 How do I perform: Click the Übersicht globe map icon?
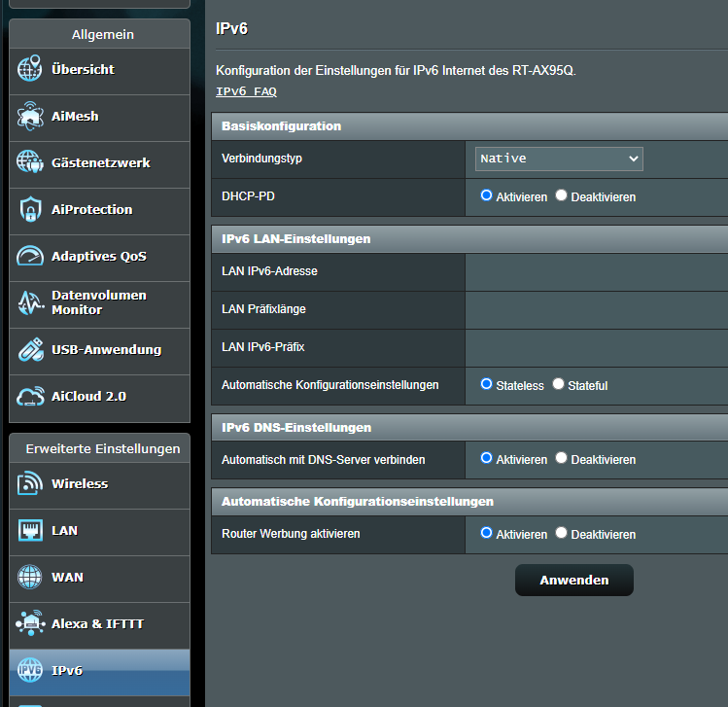pos(30,68)
